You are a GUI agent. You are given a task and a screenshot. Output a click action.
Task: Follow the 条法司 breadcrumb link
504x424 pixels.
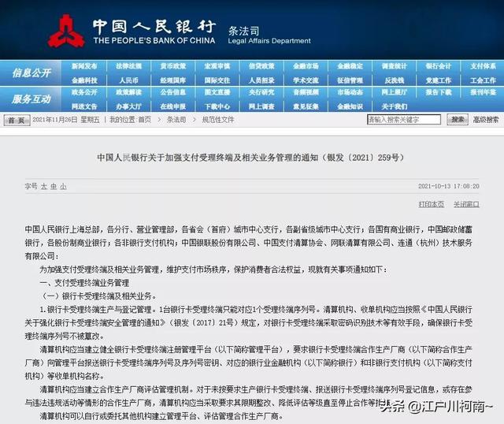click(x=176, y=120)
